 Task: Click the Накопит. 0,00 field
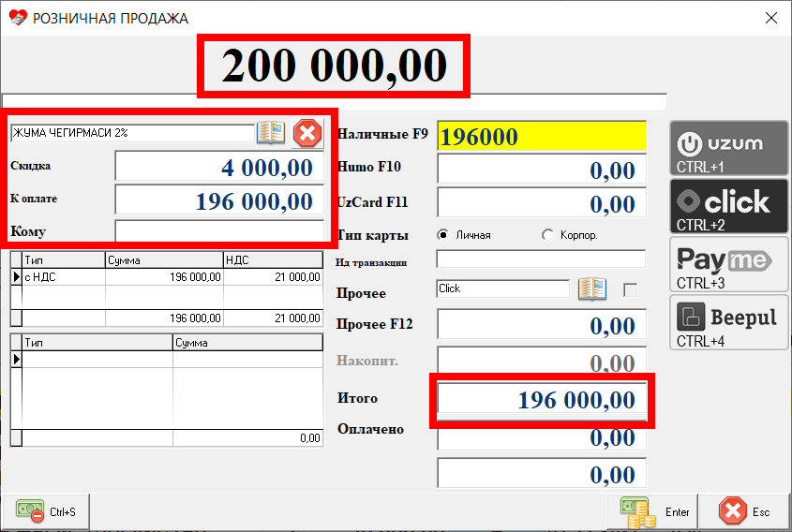[x=542, y=361]
